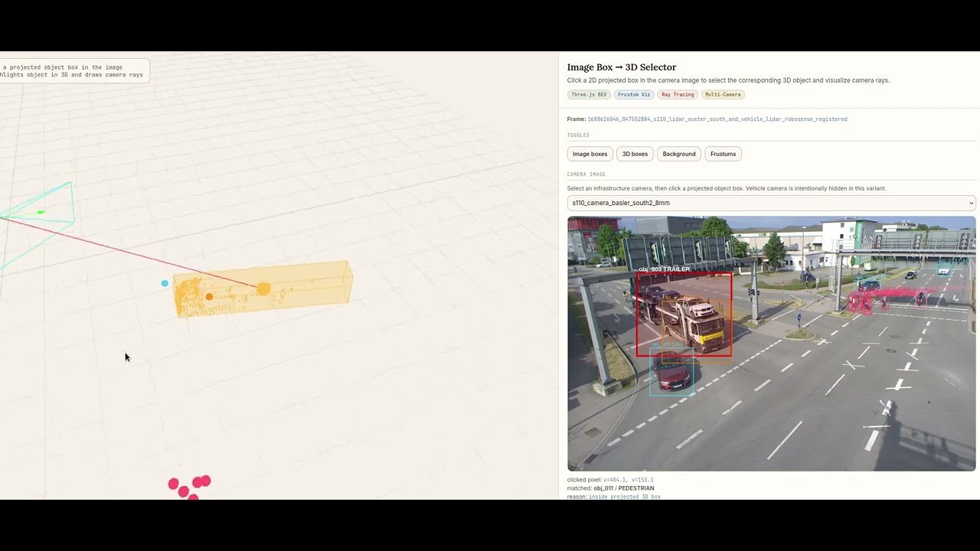
Task: Click the Multi-Camera tag
Action: (723, 95)
